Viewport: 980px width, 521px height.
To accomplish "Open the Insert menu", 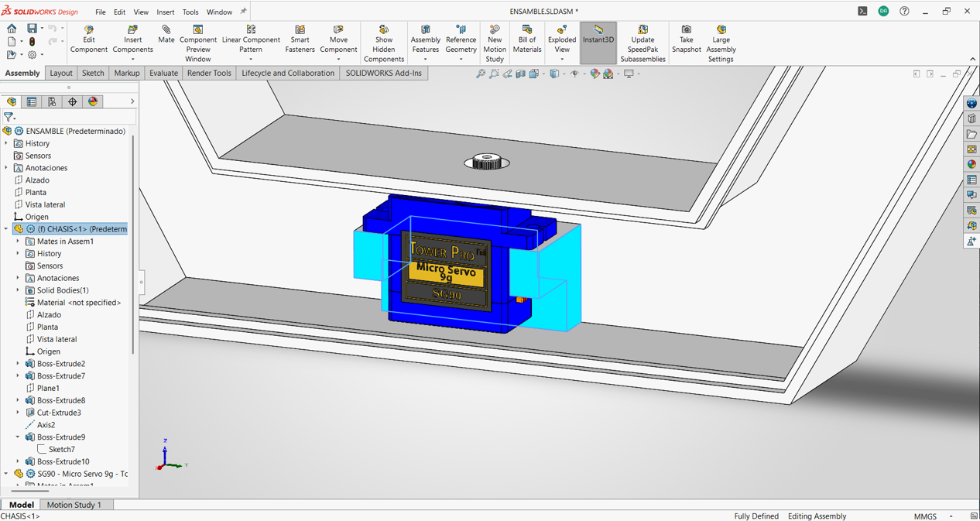I will point(166,12).
